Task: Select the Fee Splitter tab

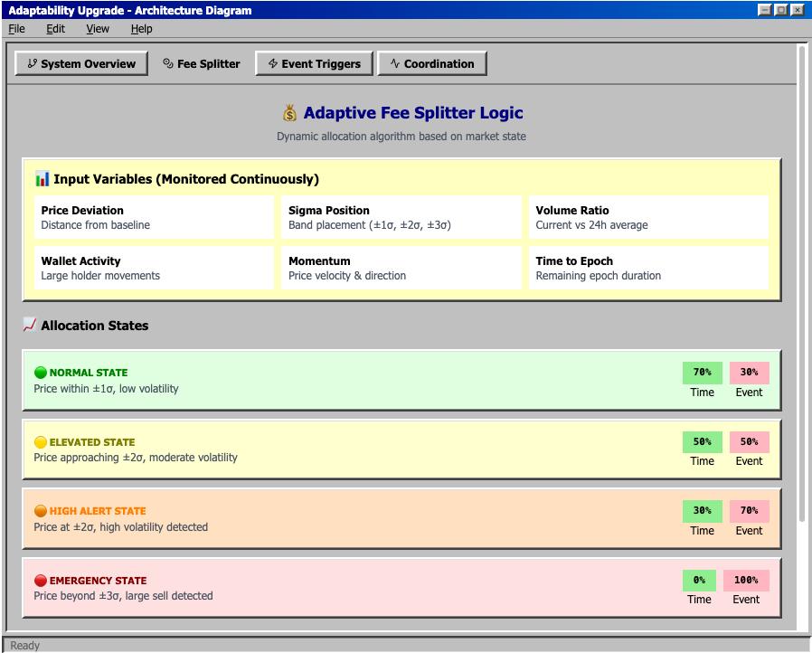Action: pos(202,63)
